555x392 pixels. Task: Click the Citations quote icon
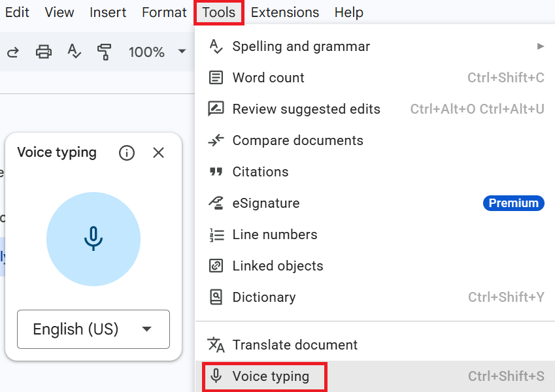click(x=216, y=172)
